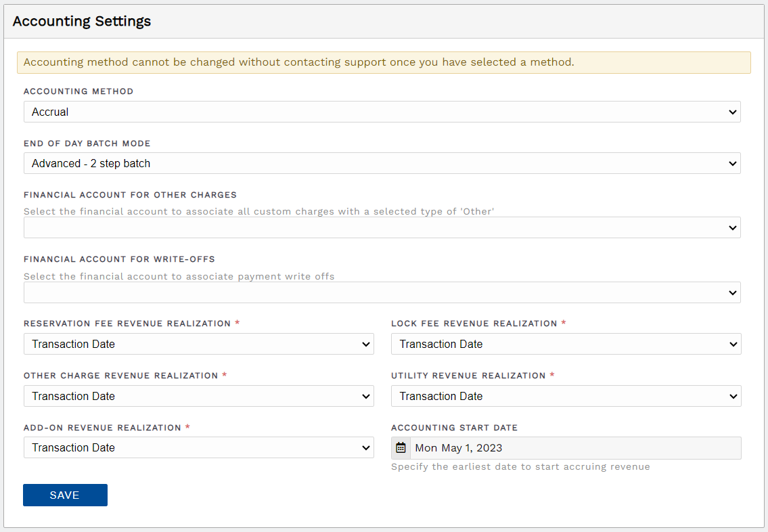This screenshot has height=532, width=768.
Task: Click the dropdown arrow for Financial Account for Write-Offs
Action: 733,292
